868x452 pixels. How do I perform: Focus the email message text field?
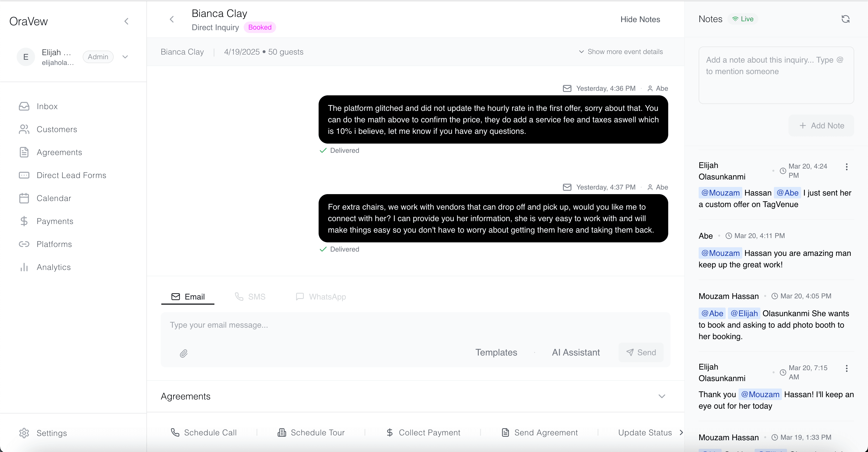click(x=415, y=325)
